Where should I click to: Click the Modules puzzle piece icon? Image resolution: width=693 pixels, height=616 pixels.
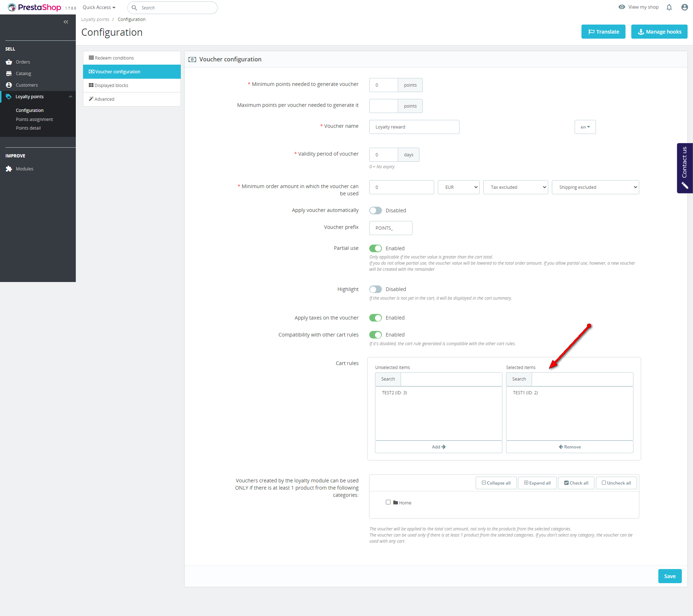pos(9,169)
